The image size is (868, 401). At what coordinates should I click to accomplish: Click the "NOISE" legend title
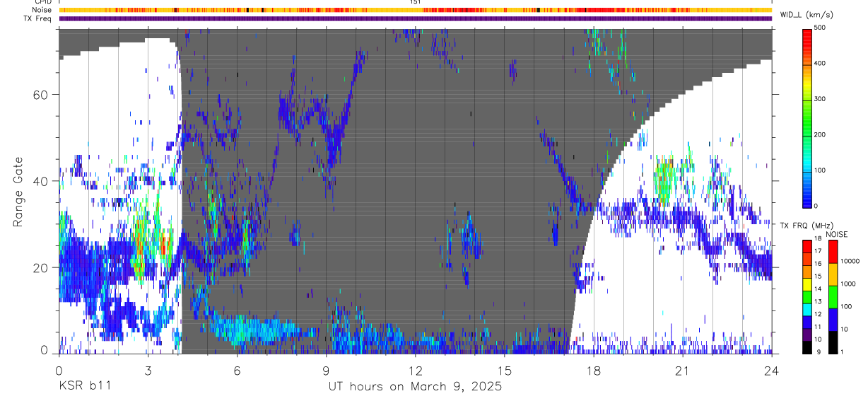[x=838, y=234]
